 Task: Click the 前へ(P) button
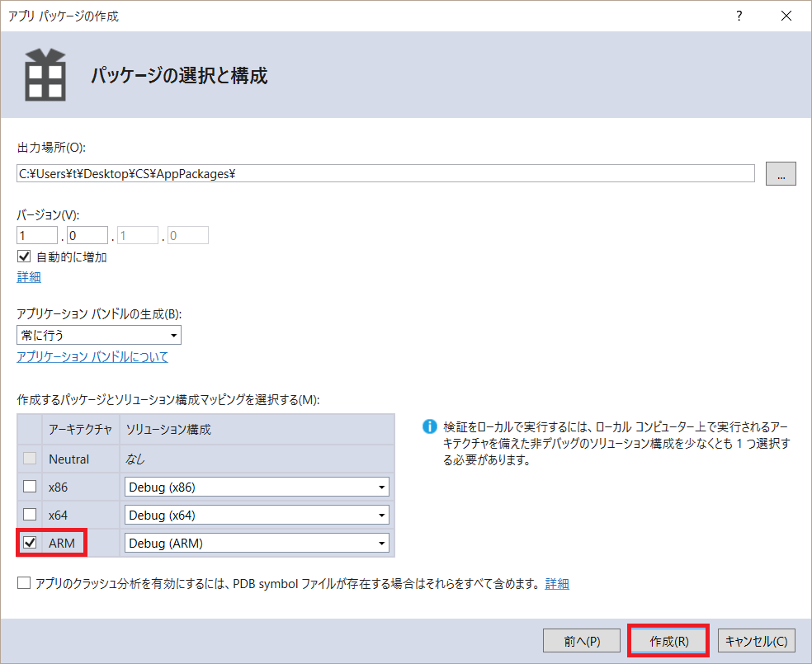click(582, 641)
